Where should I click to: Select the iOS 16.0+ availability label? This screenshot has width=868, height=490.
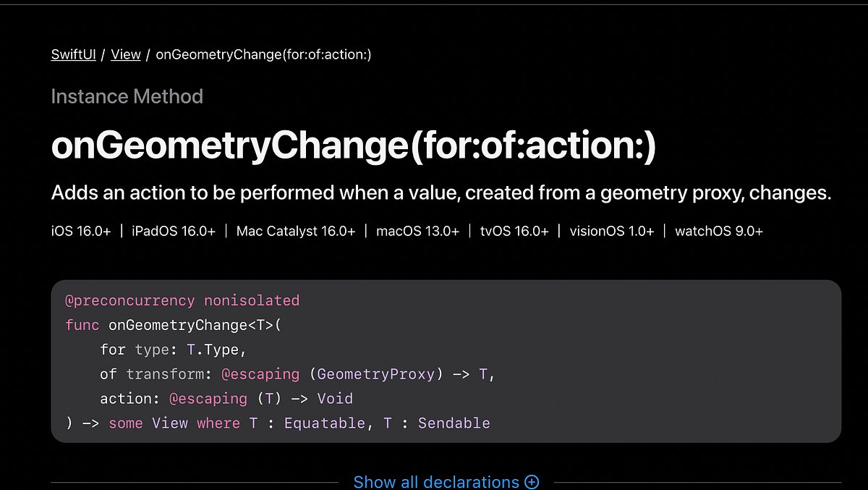tap(81, 231)
